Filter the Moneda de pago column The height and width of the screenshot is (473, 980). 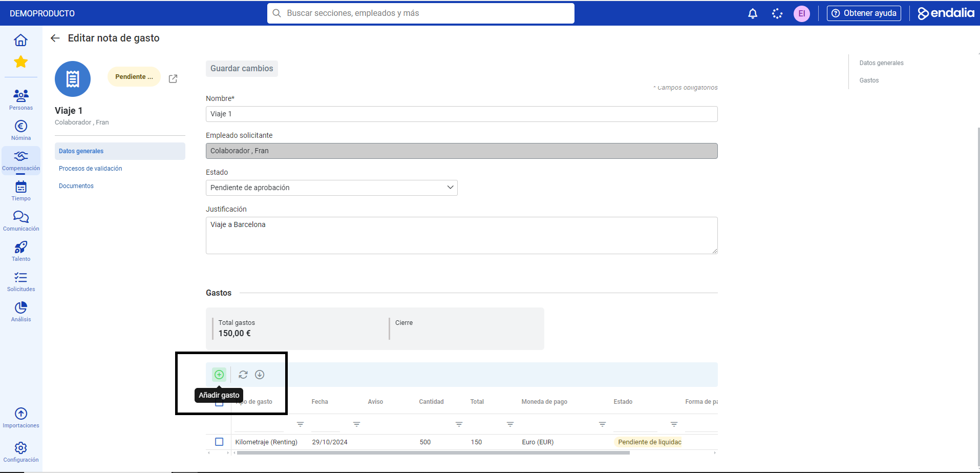click(x=603, y=424)
